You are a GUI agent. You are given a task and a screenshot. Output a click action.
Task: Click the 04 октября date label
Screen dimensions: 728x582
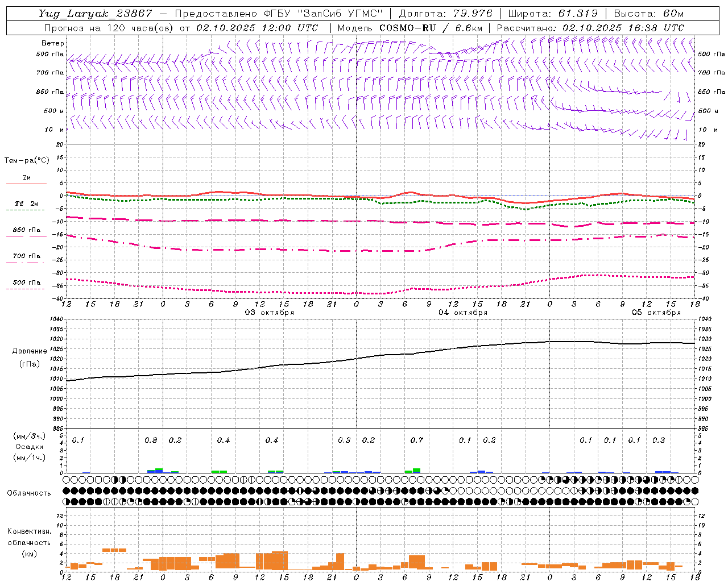463,313
